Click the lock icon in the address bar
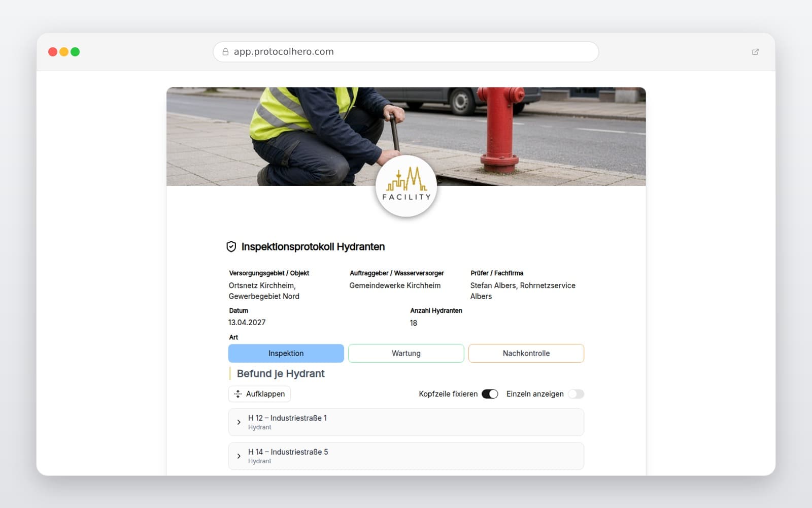The image size is (812, 508). pos(225,52)
